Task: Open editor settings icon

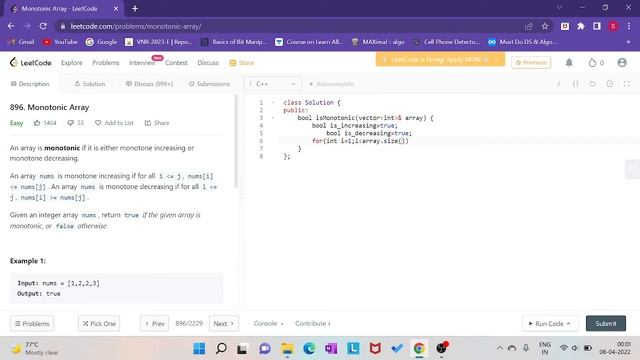Action: (x=610, y=84)
